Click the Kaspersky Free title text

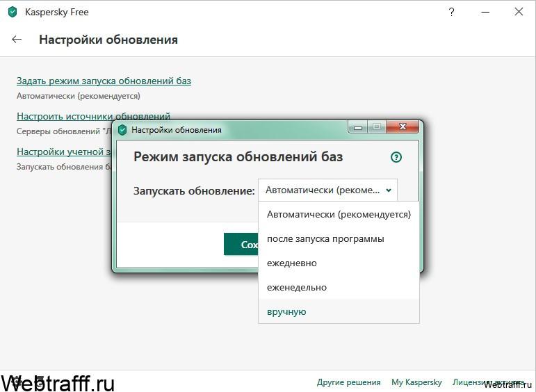pos(57,13)
